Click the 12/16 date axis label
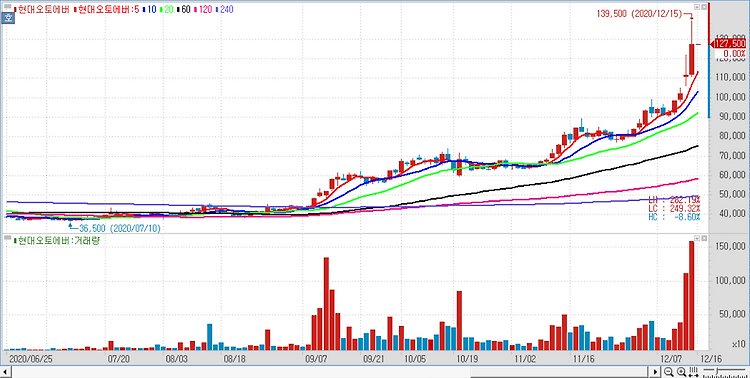Viewport: 750px width, 378px height. 711,358
